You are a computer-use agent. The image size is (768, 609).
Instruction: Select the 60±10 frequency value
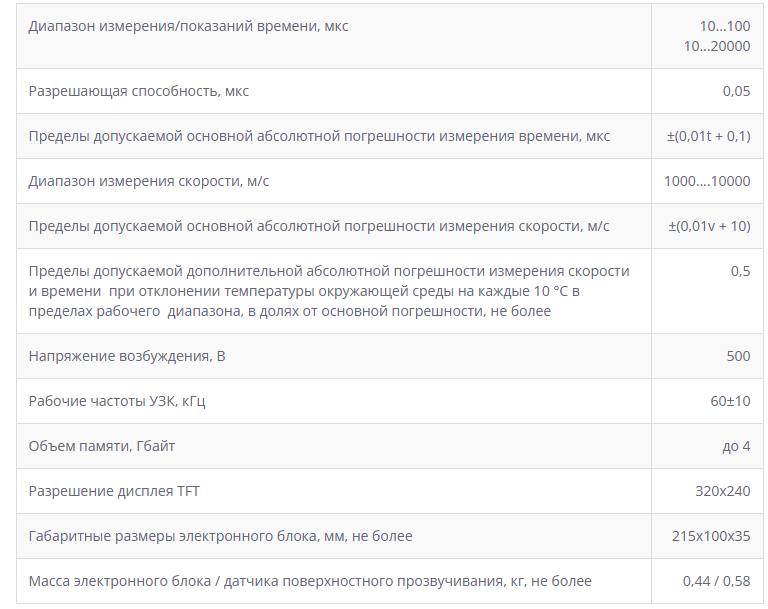click(730, 401)
